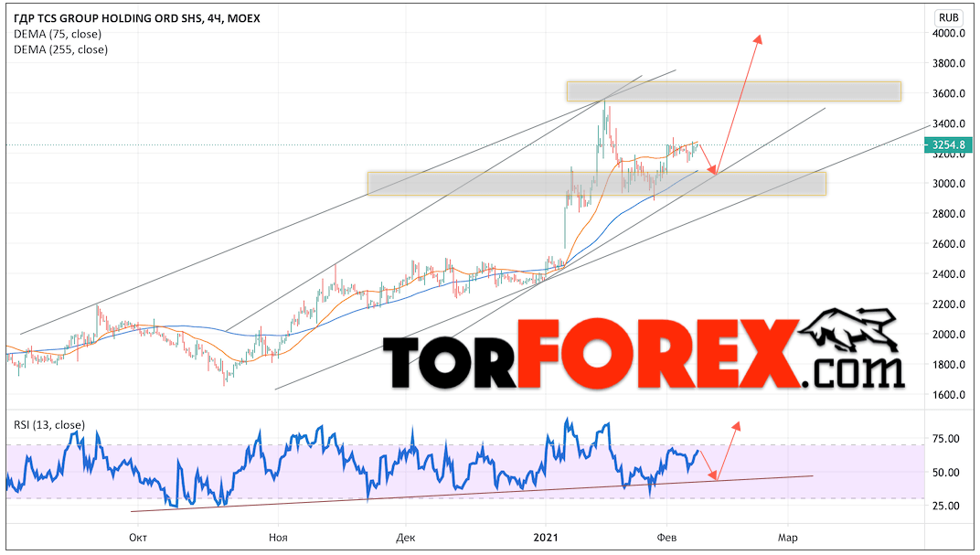Click the RSI 75.00 axis label
This screenshot has width=980, height=555.
pyautogui.click(x=945, y=439)
